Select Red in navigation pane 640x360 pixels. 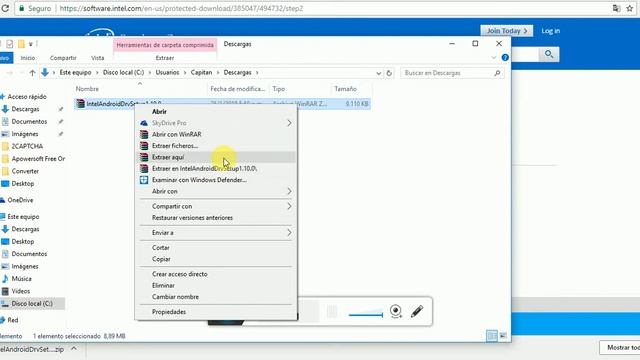click(x=13, y=320)
